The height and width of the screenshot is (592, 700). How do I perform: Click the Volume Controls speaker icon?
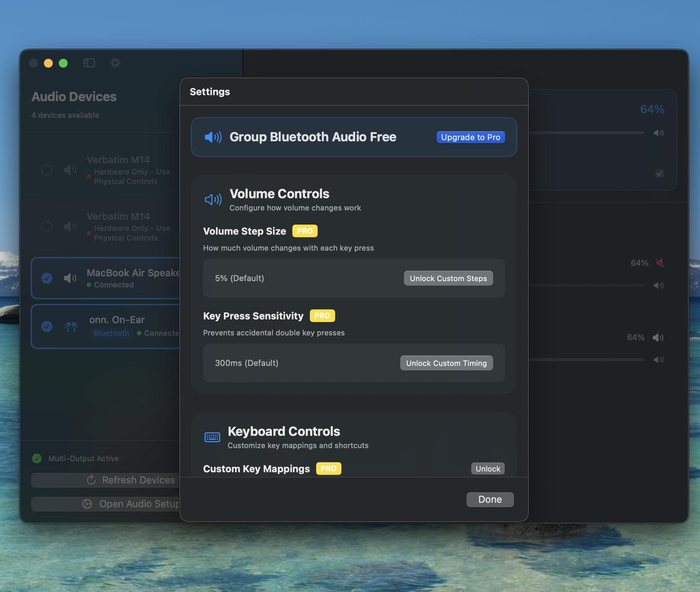pos(213,200)
